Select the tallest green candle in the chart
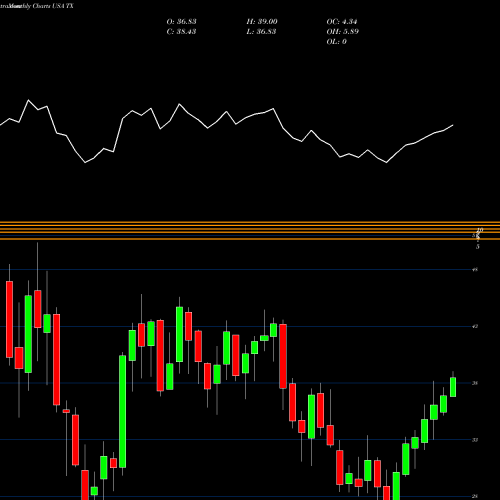500x500 pixels. [123, 412]
